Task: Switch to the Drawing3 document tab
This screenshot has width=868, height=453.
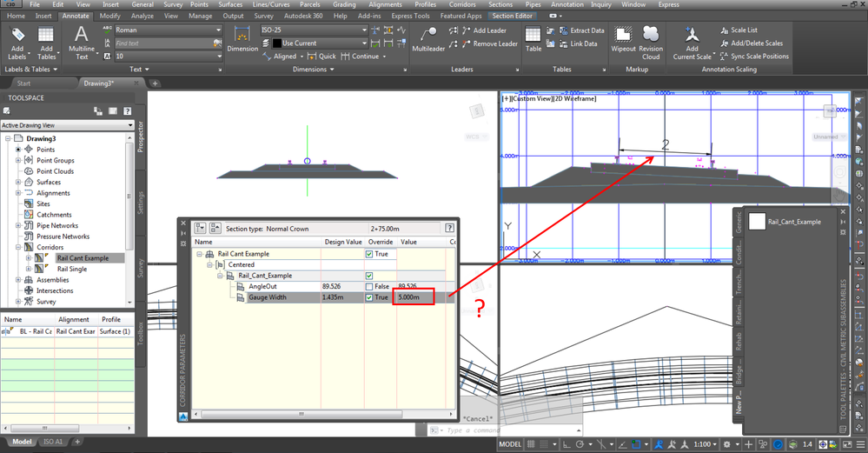Action: point(98,83)
